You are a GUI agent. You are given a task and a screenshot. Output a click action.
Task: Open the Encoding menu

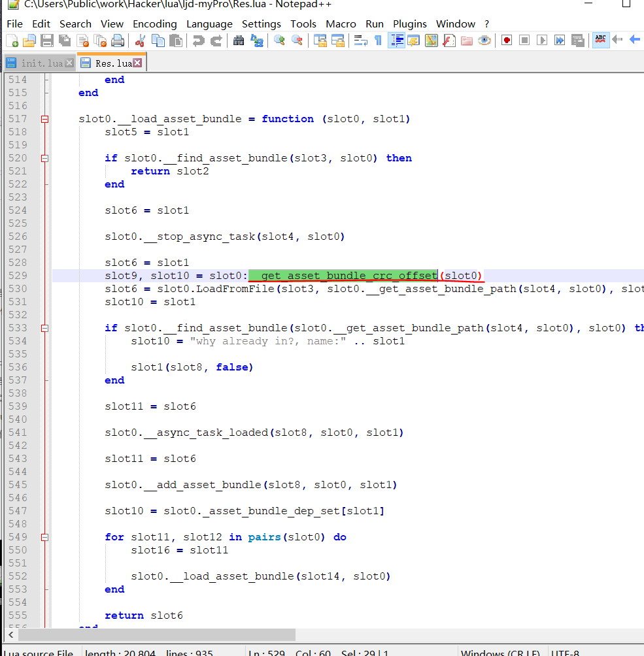point(155,24)
